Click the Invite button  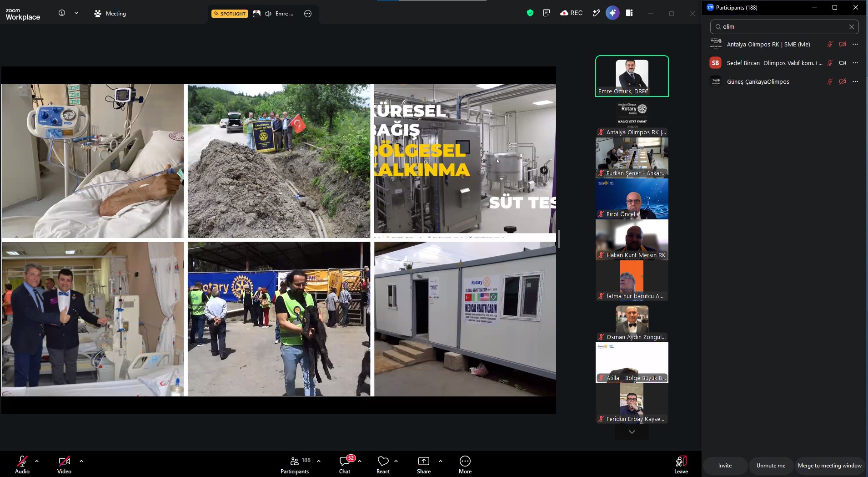pos(725,466)
